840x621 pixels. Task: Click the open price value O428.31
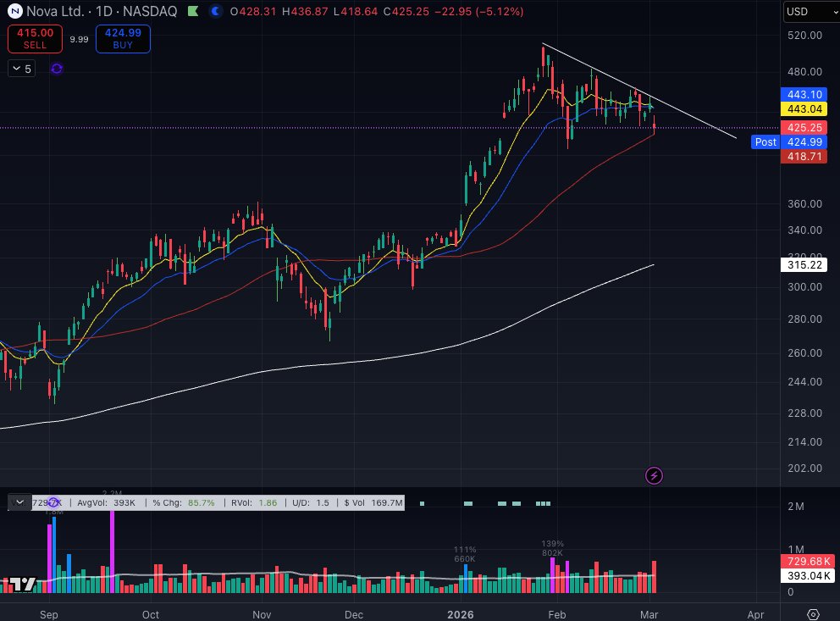(x=253, y=11)
